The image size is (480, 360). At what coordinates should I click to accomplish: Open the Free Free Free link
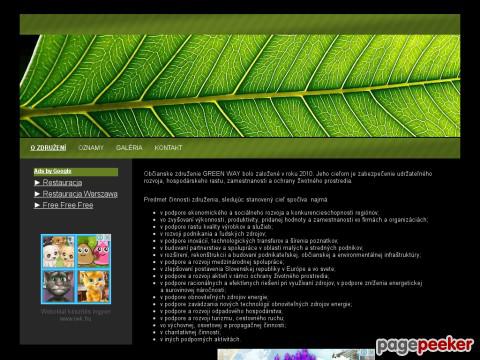pyautogui.click(x=68, y=205)
